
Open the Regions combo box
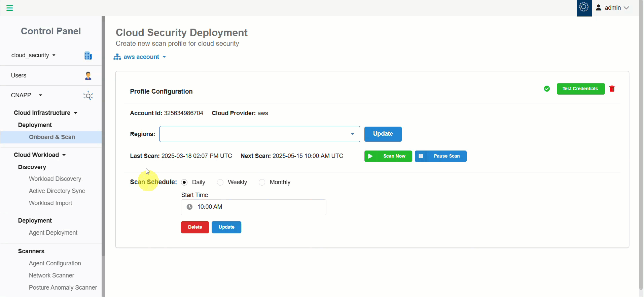coord(260,134)
